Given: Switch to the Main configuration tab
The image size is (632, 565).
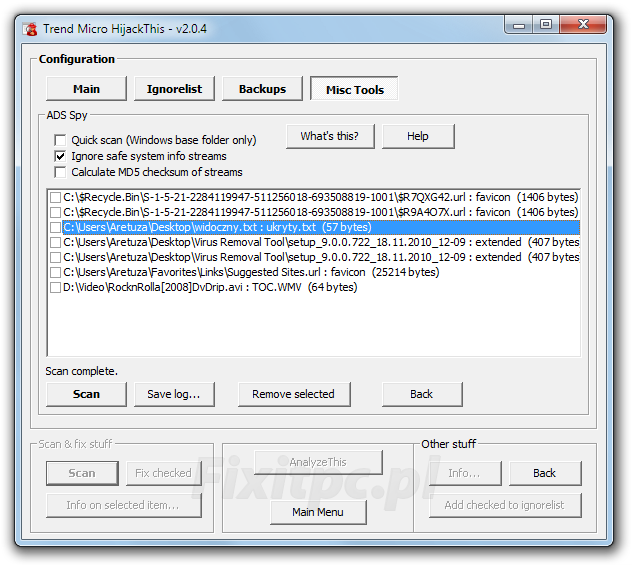Looking at the screenshot, I should click(x=86, y=89).
